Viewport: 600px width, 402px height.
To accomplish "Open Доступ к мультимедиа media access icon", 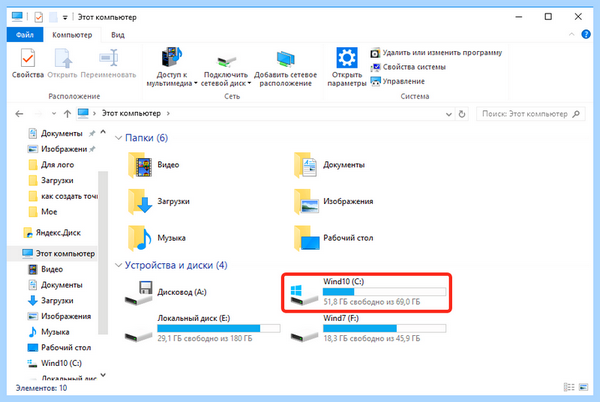I will (171, 58).
